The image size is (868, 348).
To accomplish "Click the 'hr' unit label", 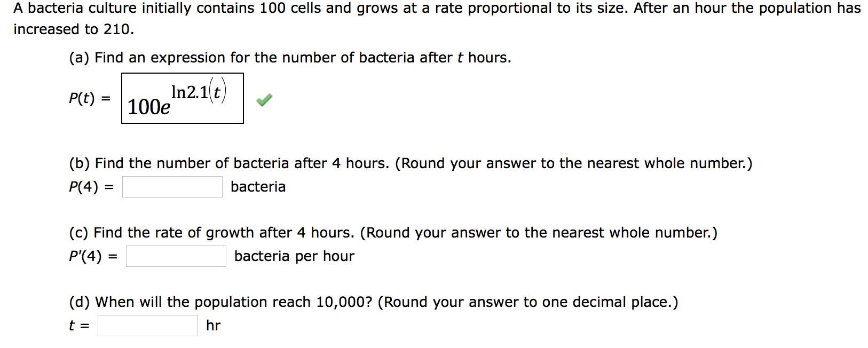I will [214, 326].
